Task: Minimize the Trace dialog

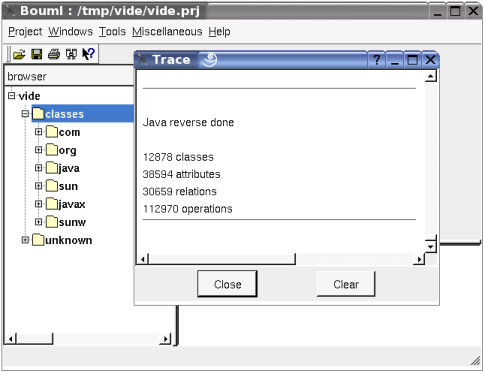Action: [x=395, y=60]
